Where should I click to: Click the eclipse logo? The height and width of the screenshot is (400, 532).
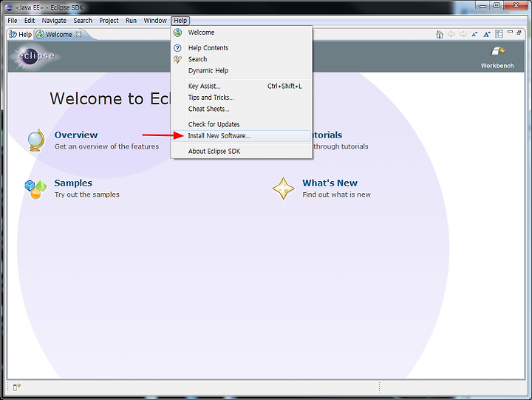pyautogui.click(x=36, y=55)
